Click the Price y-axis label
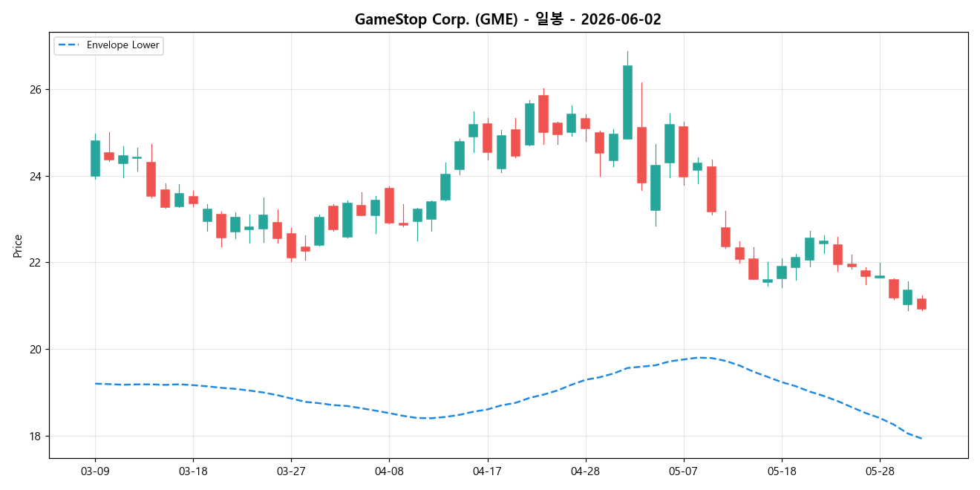Image resolution: width=980 pixels, height=490 pixels. [x=17, y=246]
